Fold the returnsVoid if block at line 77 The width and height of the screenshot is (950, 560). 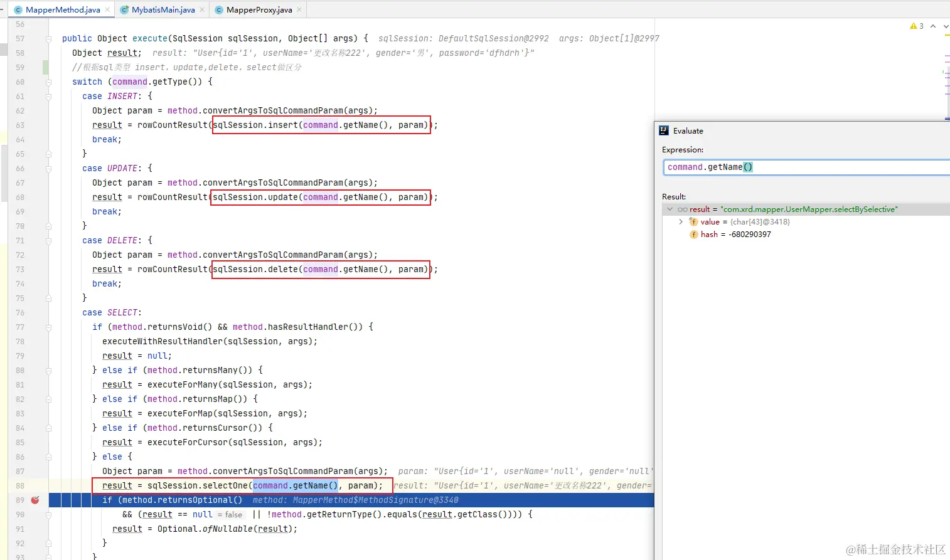(48, 327)
